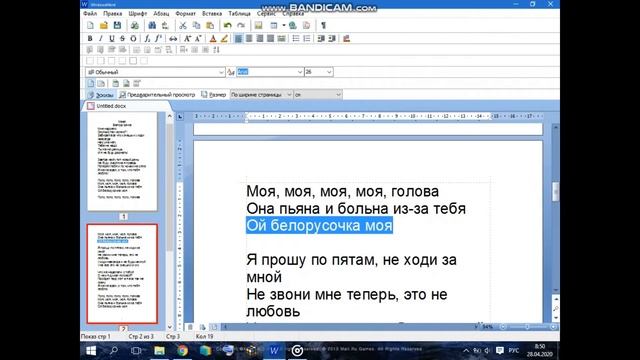Align text right
This screenshot has width=640, height=360.
click(260, 39)
